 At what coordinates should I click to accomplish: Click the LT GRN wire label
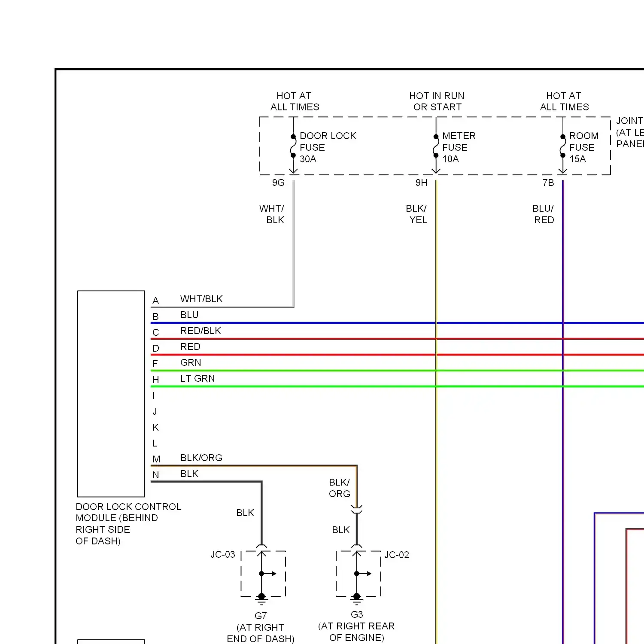pos(197,378)
